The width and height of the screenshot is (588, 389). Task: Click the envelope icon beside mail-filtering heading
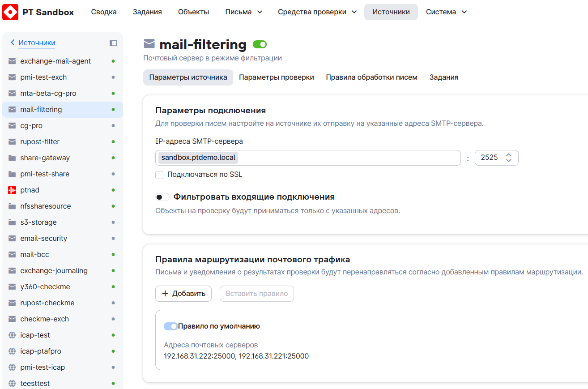click(149, 43)
